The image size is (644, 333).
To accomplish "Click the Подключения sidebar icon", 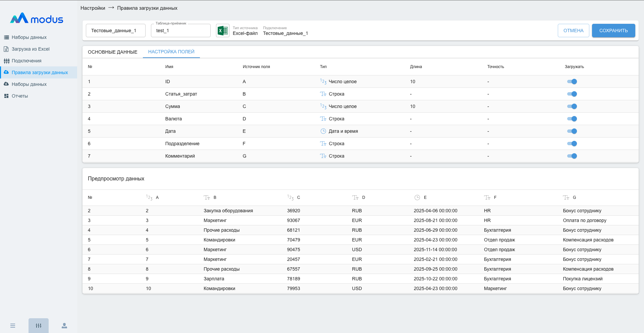I will click(6, 61).
